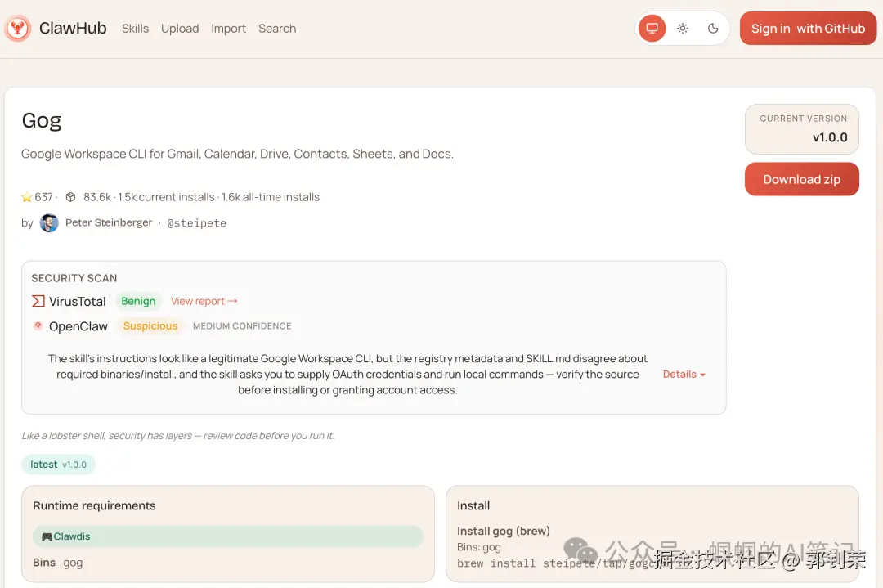Click the current version v1.0.0 box
Viewport: 883px width, 588px height.
[x=801, y=129]
